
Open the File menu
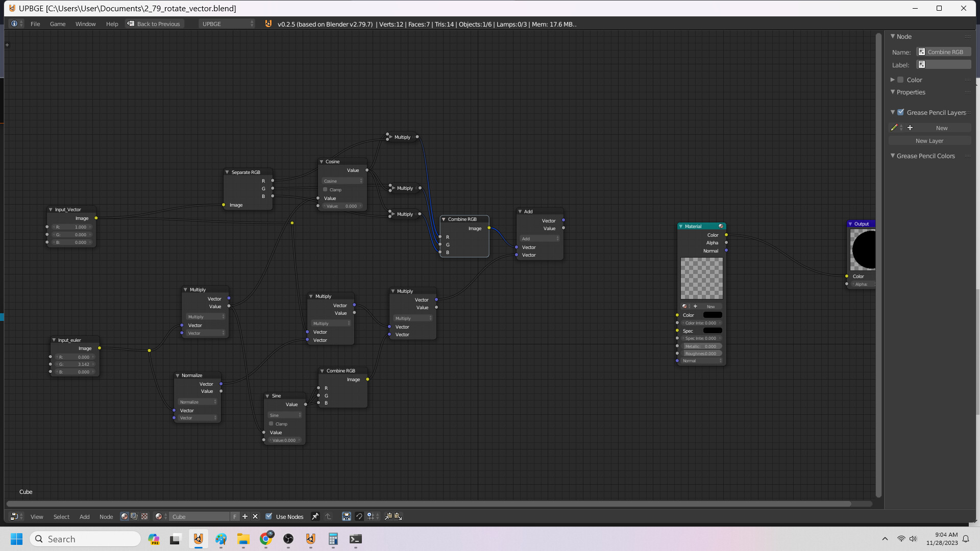35,23
